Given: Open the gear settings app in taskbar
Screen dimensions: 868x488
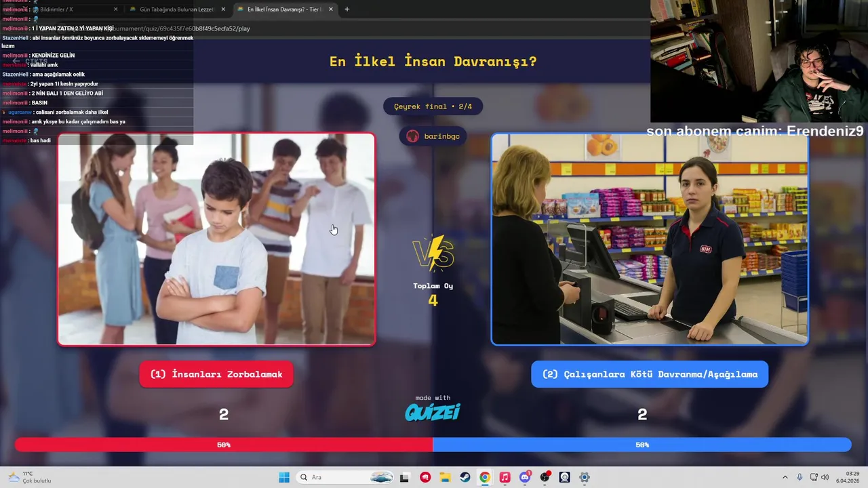Looking at the screenshot, I should tap(585, 477).
